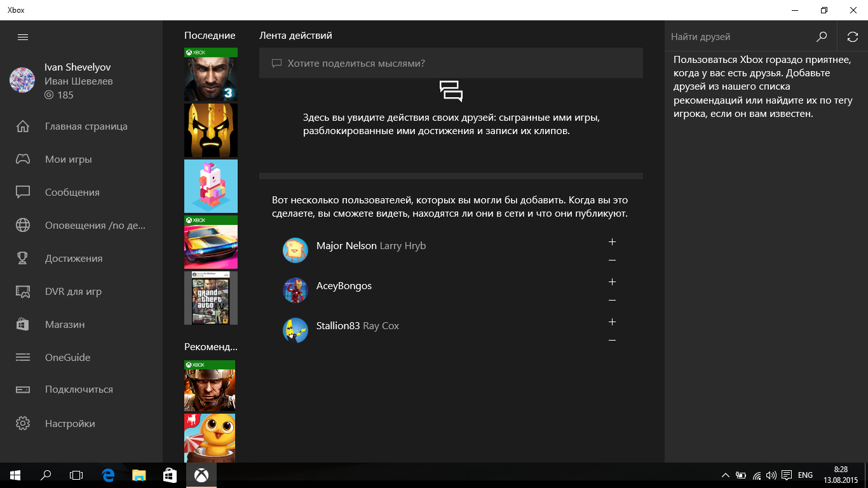
Task: Select Подключиться in the sidebar
Action: click(79, 390)
